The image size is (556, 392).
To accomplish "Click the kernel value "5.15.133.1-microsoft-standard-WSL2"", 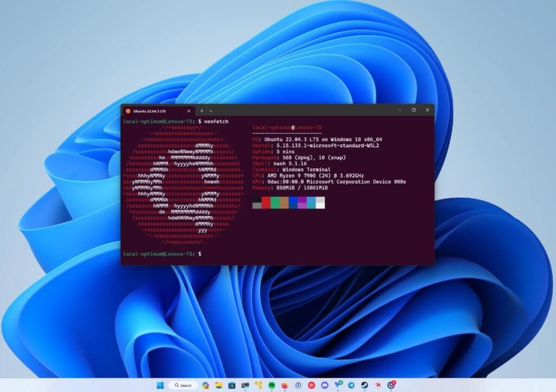I will [327, 146].
